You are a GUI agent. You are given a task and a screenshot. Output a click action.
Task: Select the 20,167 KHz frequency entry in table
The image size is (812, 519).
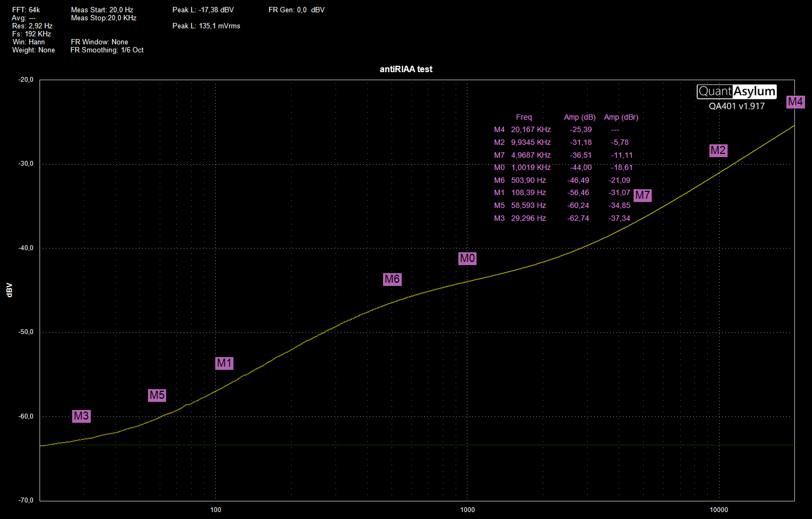[530, 129]
